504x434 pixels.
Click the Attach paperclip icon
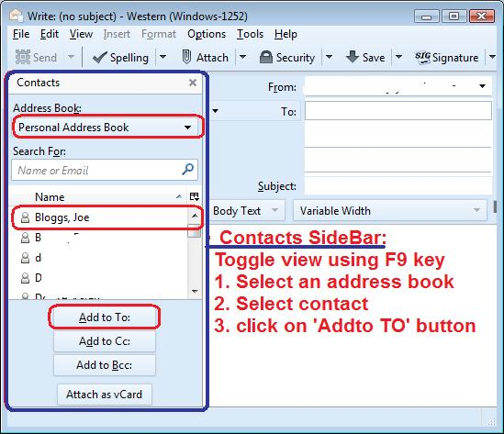tap(186, 57)
